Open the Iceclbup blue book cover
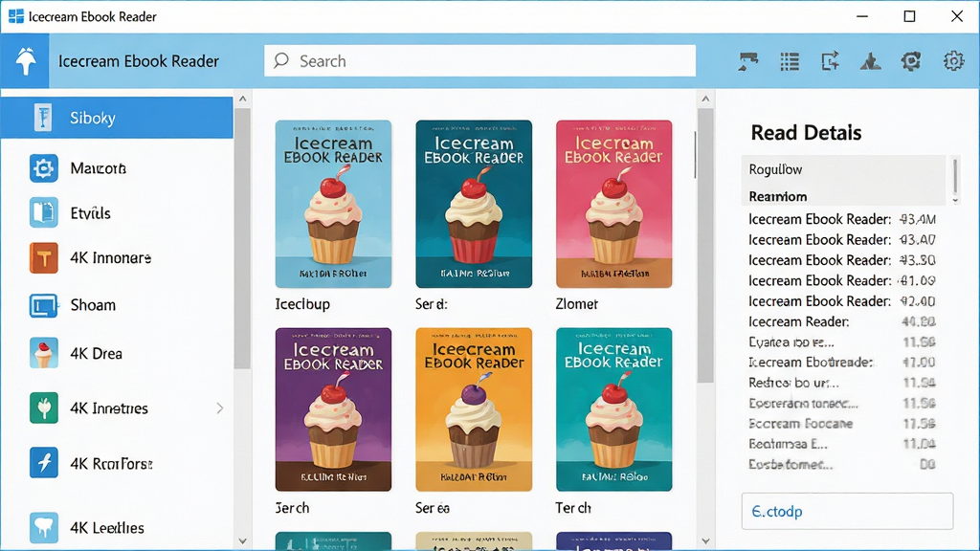Screen dimensions: 980x551 pyautogui.click(x=333, y=204)
